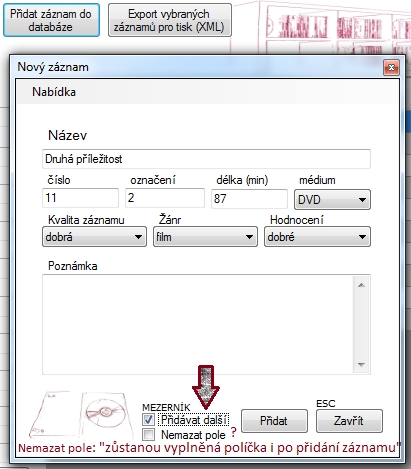
Task: Open the Žánr film dropdown
Action: (x=205, y=237)
